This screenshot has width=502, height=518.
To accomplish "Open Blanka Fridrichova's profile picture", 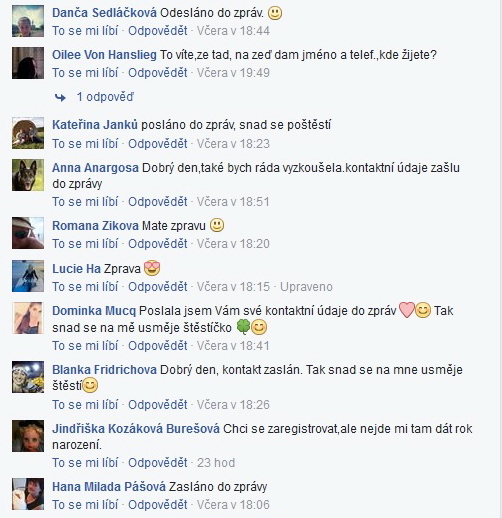I will [28, 377].
